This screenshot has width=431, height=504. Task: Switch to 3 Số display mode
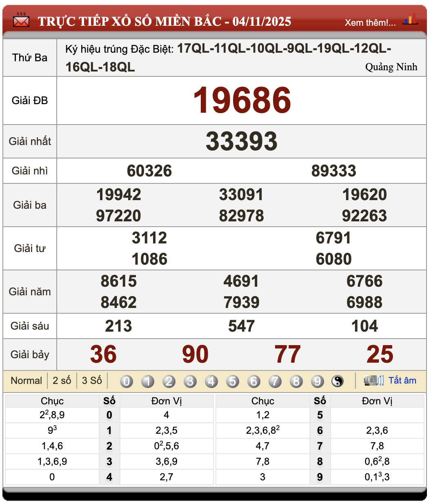[92, 381]
